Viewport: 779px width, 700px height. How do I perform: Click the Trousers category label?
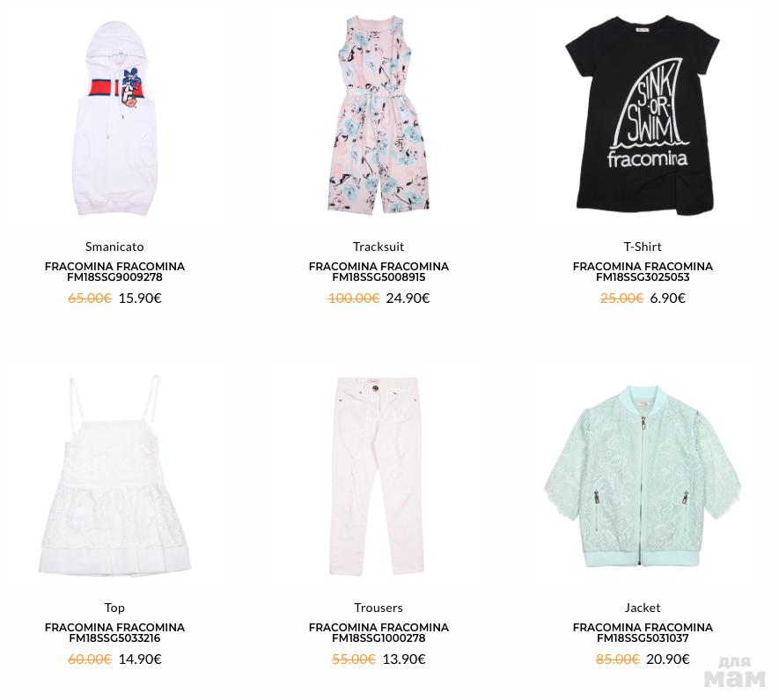pyautogui.click(x=378, y=608)
